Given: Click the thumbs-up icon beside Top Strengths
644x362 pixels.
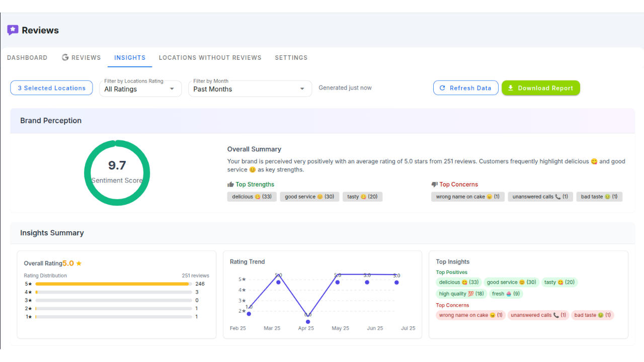Looking at the screenshot, I should coord(230,184).
